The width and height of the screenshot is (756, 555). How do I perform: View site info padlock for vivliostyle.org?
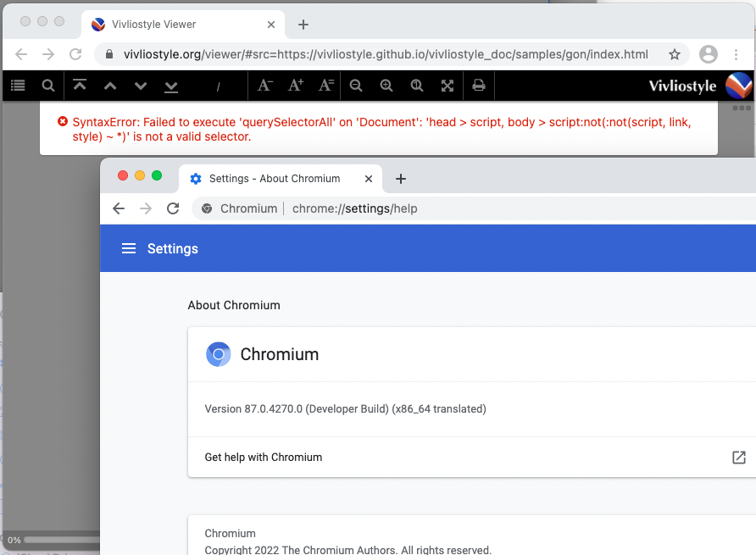(x=109, y=54)
